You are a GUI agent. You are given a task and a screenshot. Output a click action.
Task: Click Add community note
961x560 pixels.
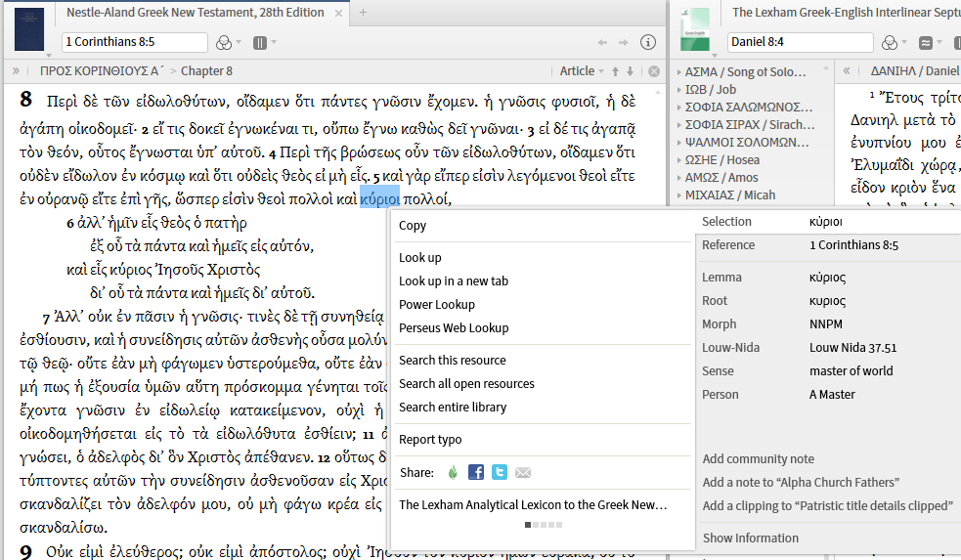[758, 459]
